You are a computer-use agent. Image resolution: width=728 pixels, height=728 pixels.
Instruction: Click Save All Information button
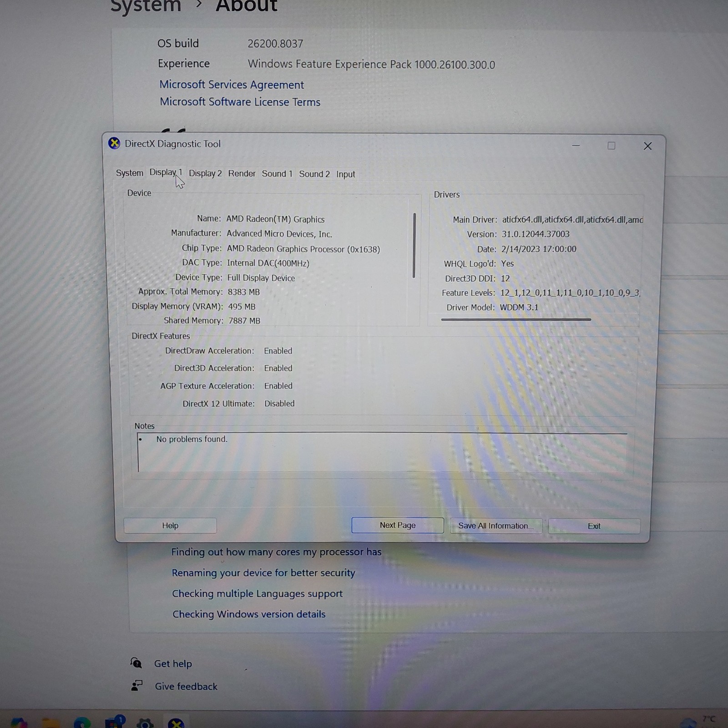495,526
